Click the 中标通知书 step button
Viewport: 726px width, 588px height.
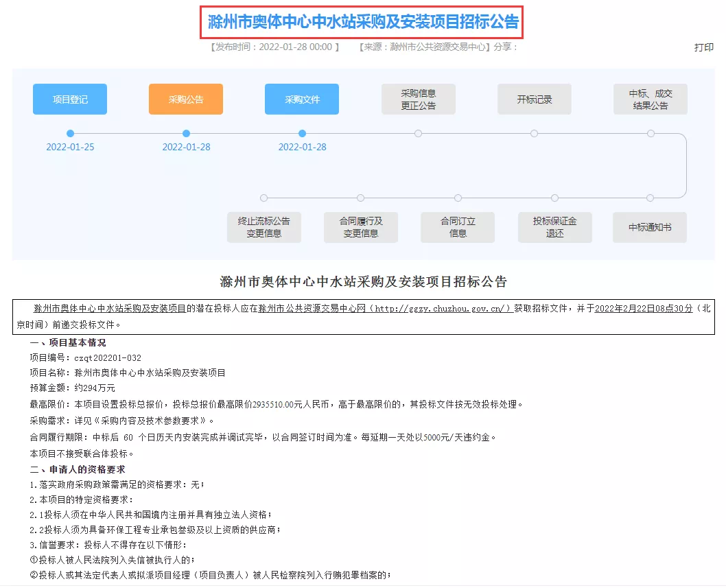click(x=649, y=227)
